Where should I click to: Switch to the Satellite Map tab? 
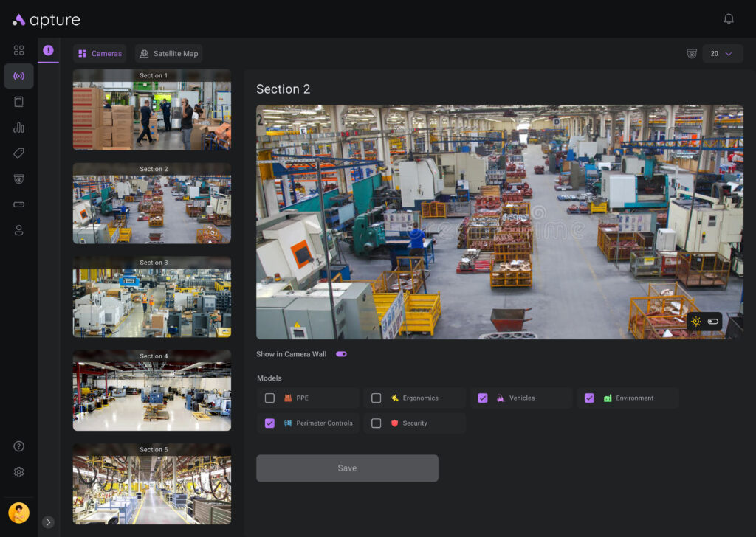[168, 54]
